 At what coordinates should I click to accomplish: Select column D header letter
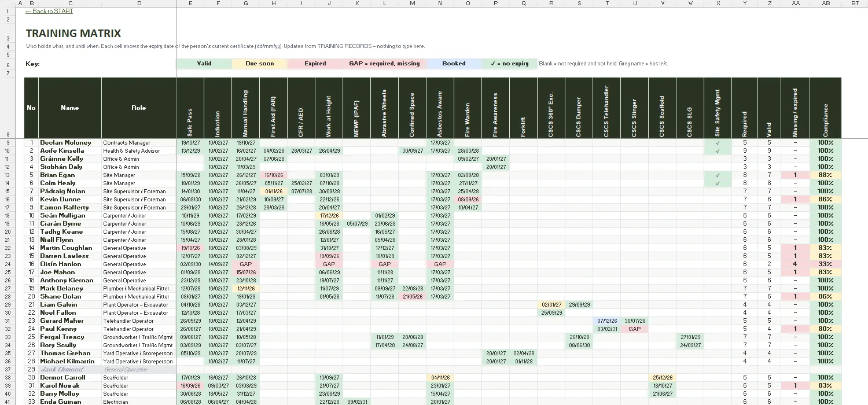[x=139, y=3]
